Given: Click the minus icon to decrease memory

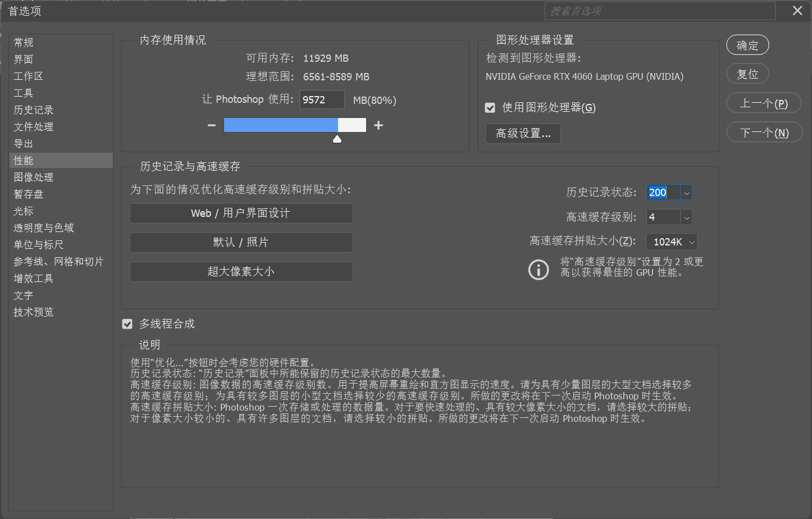Looking at the screenshot, I should (212, 125).
